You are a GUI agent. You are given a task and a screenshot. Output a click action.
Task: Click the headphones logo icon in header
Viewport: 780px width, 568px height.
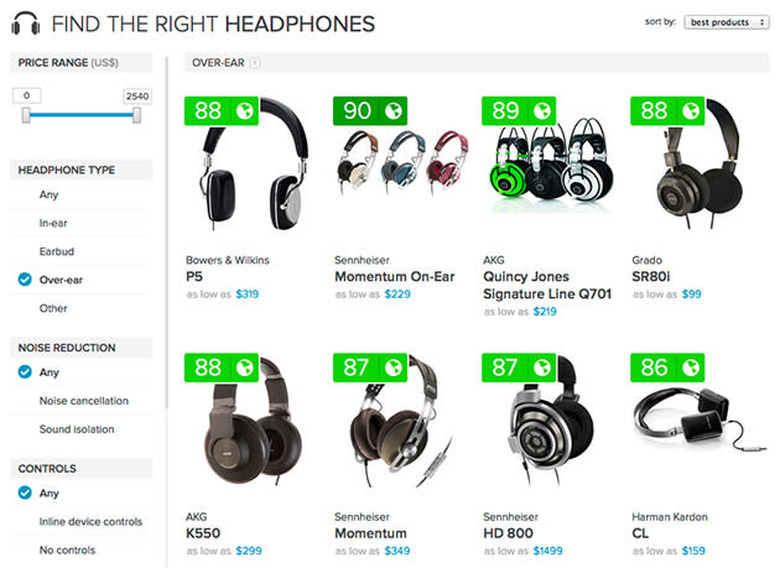(26, 24)
